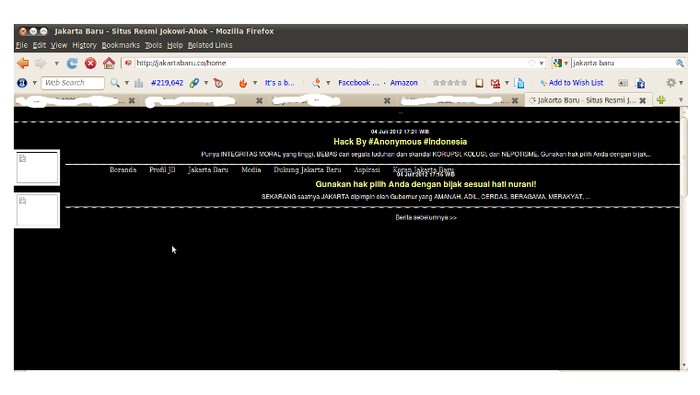Open the hot search dropdown arrow

tap(328, 83)
